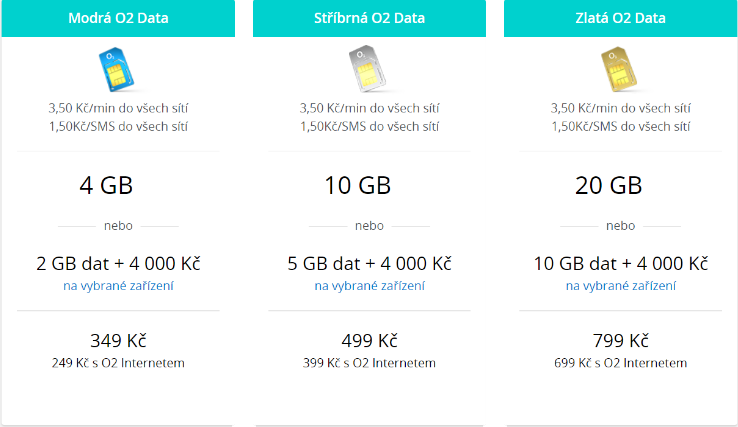This screenshot has width=738, height=427.
Task: Choose the 4 GB data option
Action: coord(106,185)
